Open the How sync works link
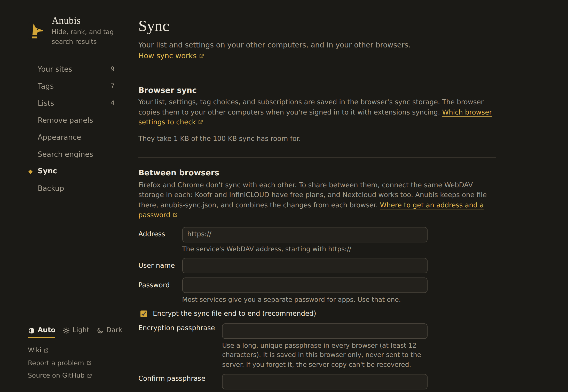The image size is (568, 392). 168,56
